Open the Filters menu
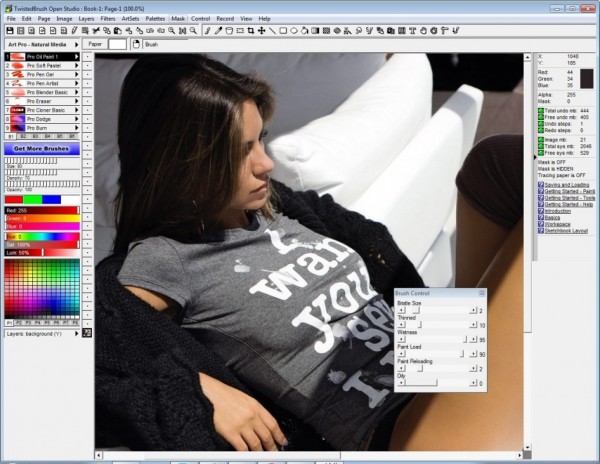This screenshot has height=464, width=600. click(107, 18)
